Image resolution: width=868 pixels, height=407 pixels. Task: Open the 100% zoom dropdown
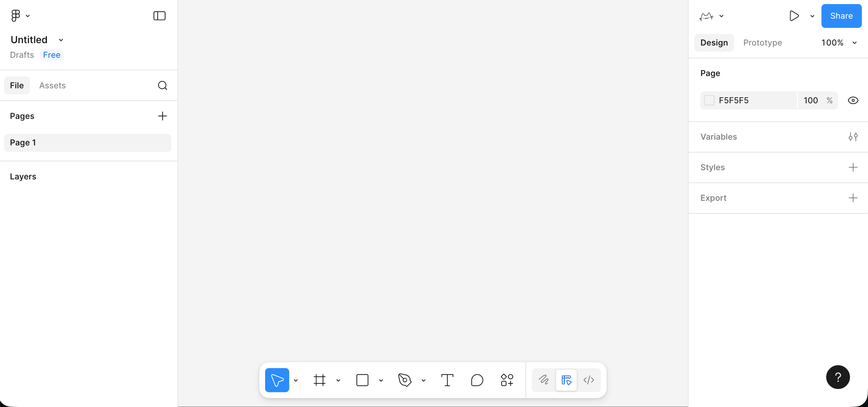pyautogui.click(x=838, y=43)
